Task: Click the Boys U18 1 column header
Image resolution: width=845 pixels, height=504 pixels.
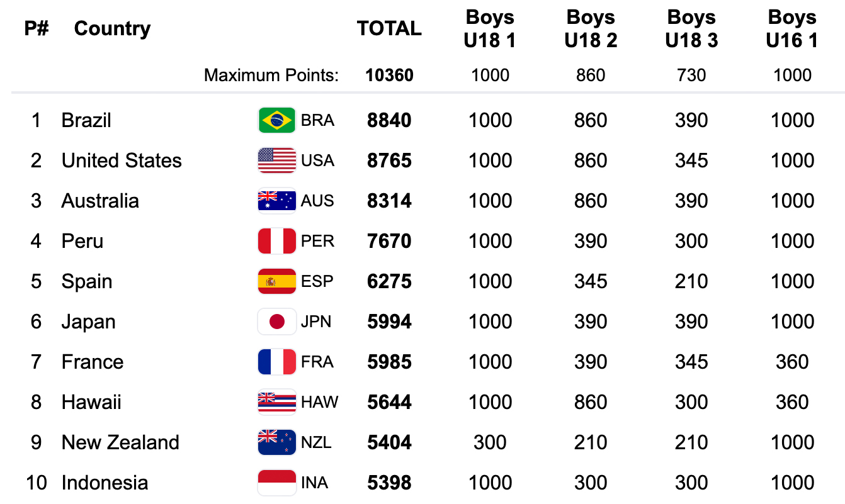Action: click(x=490, y=29)
